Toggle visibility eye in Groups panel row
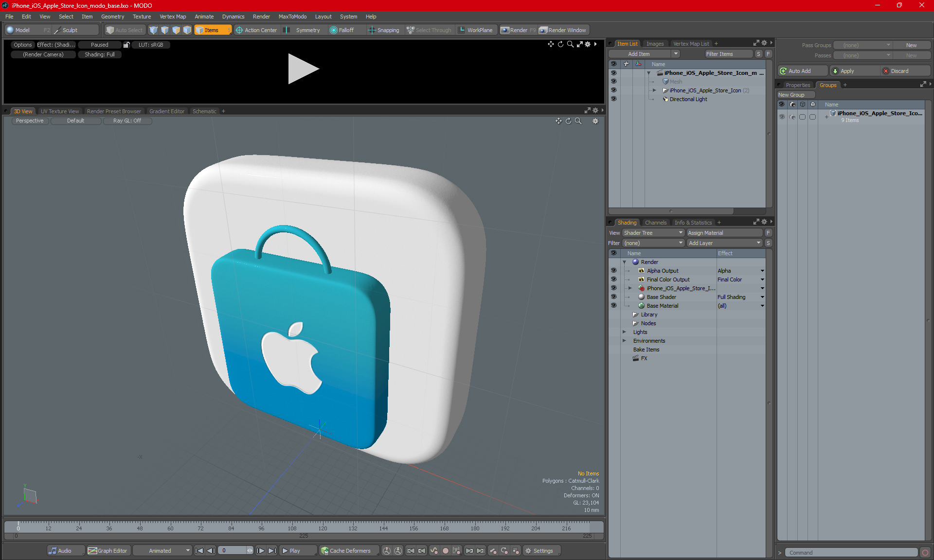This screenshot has height=560, width=934. 782,117
